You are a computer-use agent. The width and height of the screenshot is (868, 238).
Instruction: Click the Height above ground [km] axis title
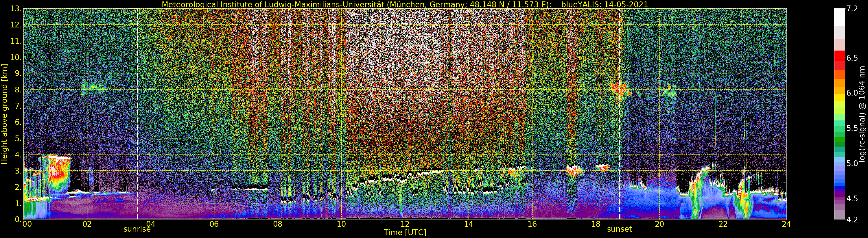[4, 114]
